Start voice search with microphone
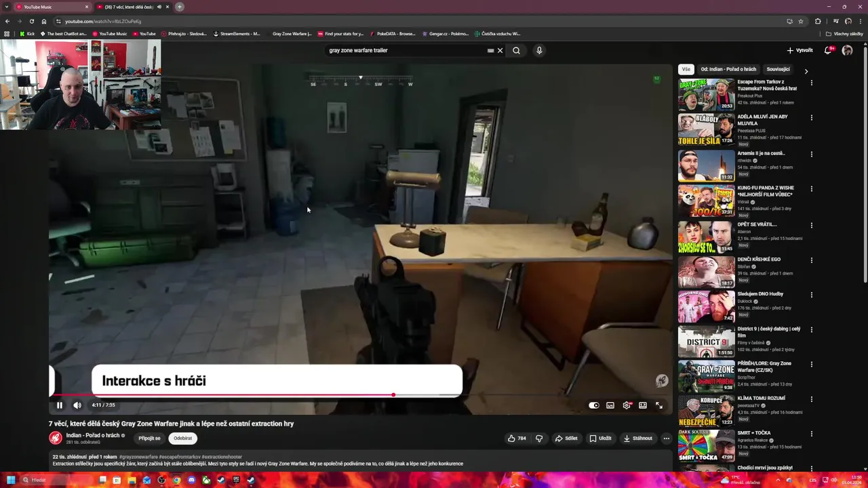Image resolution: width=868 pixels, height=488 pixels. click(539, 50)
